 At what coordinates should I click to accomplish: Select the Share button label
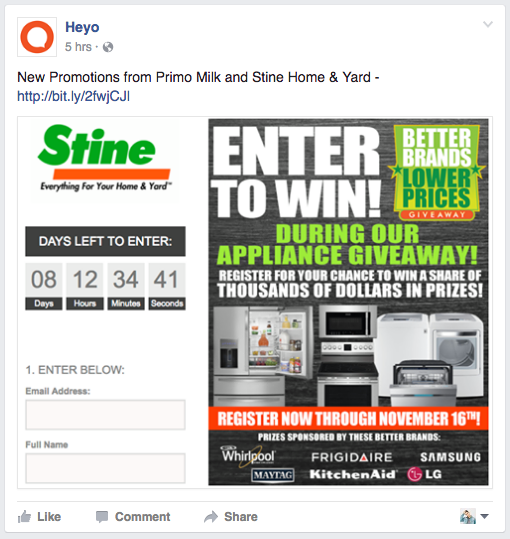[x=241, y=517]
